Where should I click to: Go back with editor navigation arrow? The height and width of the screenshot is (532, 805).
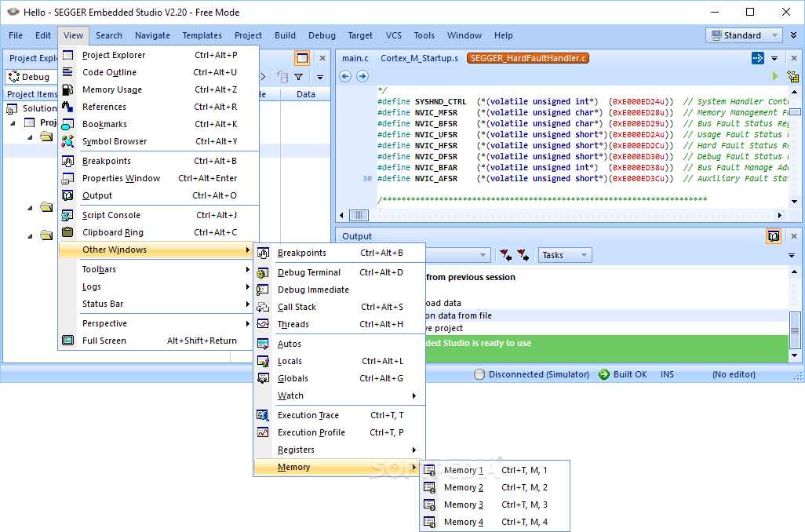pyautogui.click(x=345, y=77)
